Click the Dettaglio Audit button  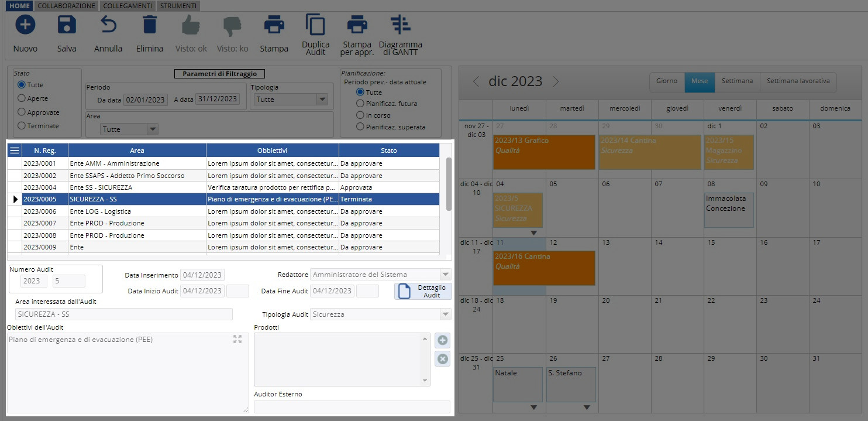point(423,291)
